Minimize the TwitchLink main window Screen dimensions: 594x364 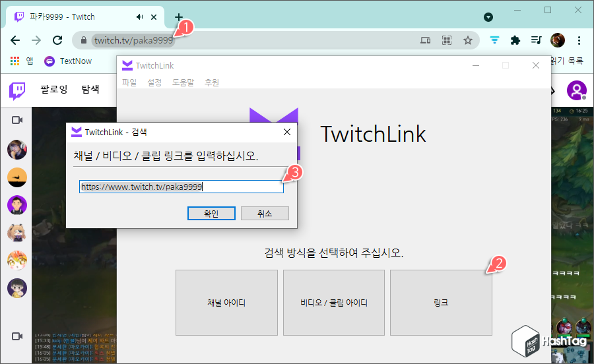476,65
